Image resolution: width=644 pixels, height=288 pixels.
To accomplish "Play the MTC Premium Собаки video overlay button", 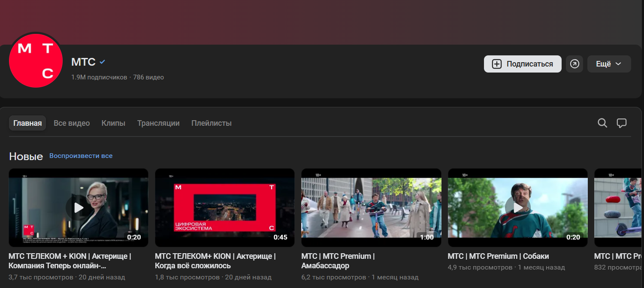I will (518, 208).
